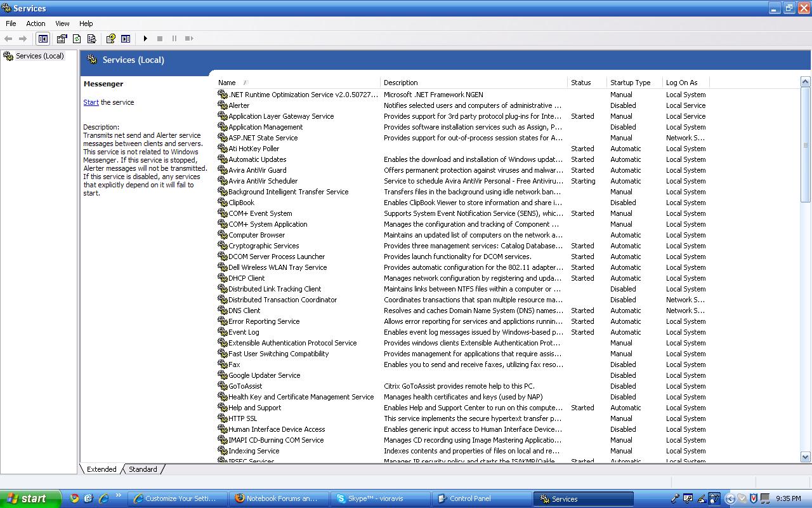This screenshot has height=508, width=812.
Task: Click the gear icon beside Automatic Updates
Action: (223, 159)
